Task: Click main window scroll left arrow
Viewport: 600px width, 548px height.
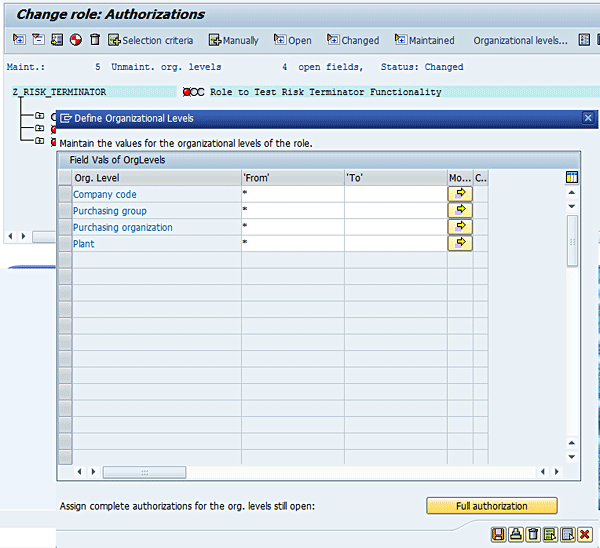Action: [x=10, y=236]
